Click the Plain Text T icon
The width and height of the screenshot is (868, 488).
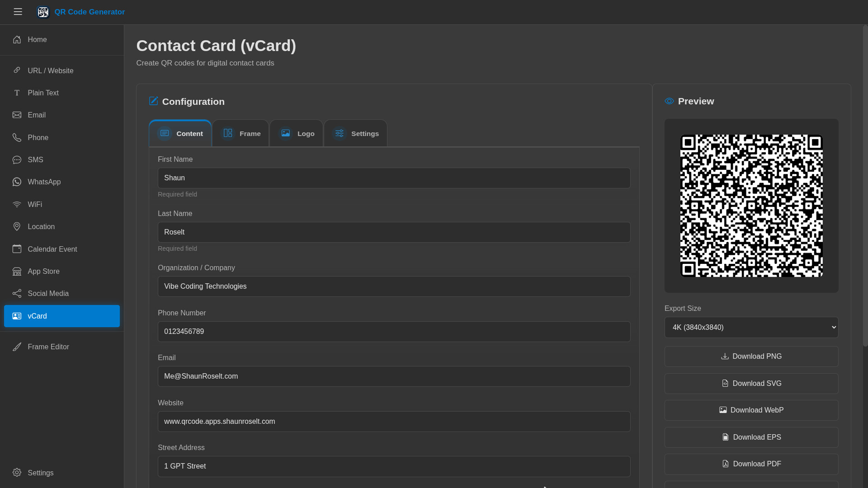pyautogui.click(x=17, y=93)
